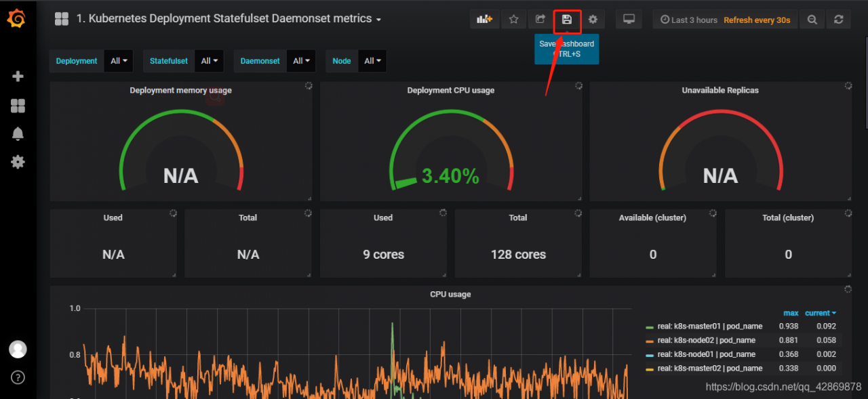The image size is (868, 399).
Task: Click the CPU usage graph panel title
Action: [450, 294]
